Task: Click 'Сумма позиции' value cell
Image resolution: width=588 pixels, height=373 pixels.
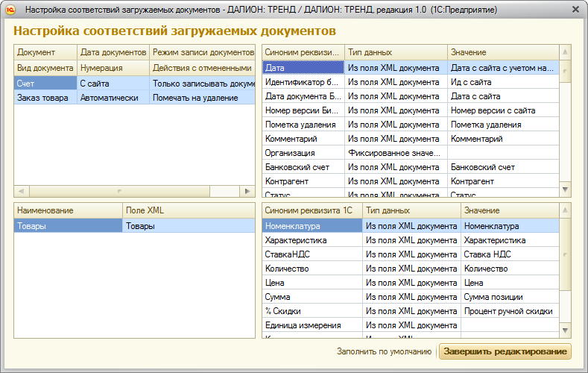Action: click(510, 297)
